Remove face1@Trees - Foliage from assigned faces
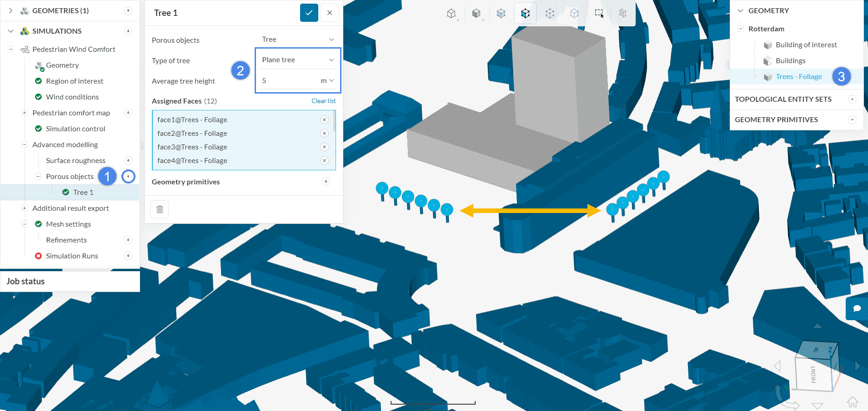This screenshot has height=411, width=868. (x=324, y=120)
